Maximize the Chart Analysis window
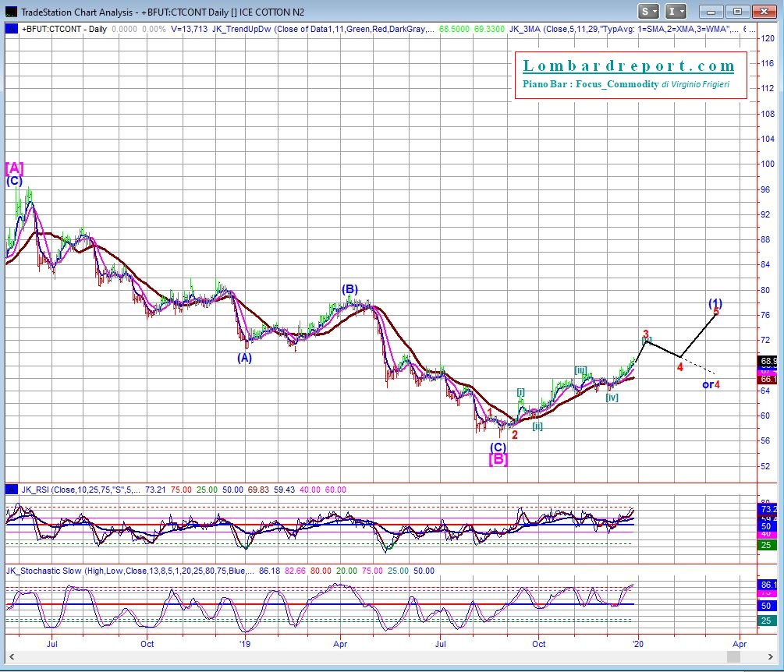The image size is (784, 672). tap(737, 11)
